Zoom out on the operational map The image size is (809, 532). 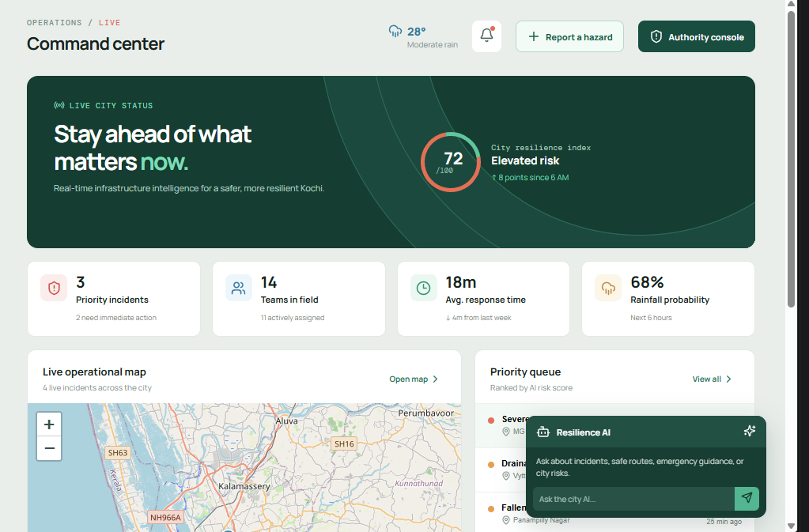(49, 448)
